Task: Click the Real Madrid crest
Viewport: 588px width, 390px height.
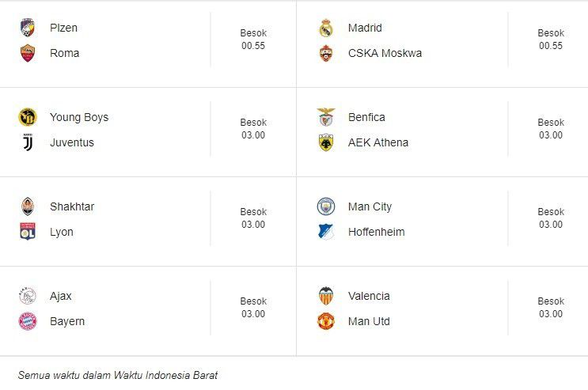Action: click(x=326, y=28)
